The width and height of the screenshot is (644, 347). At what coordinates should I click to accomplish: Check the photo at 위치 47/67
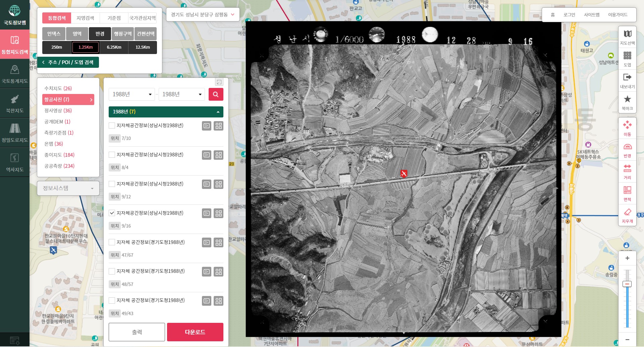pyautogui.click(x=112, y=242)
